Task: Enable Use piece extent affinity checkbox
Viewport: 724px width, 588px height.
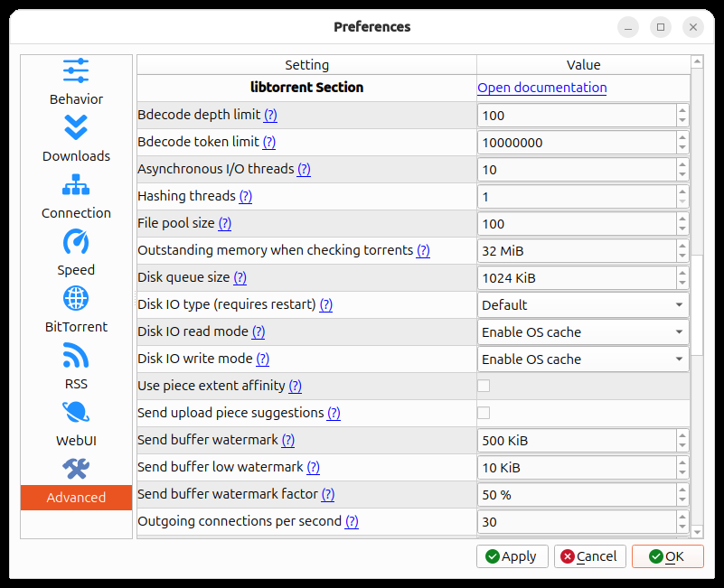Action: (484, 386)
